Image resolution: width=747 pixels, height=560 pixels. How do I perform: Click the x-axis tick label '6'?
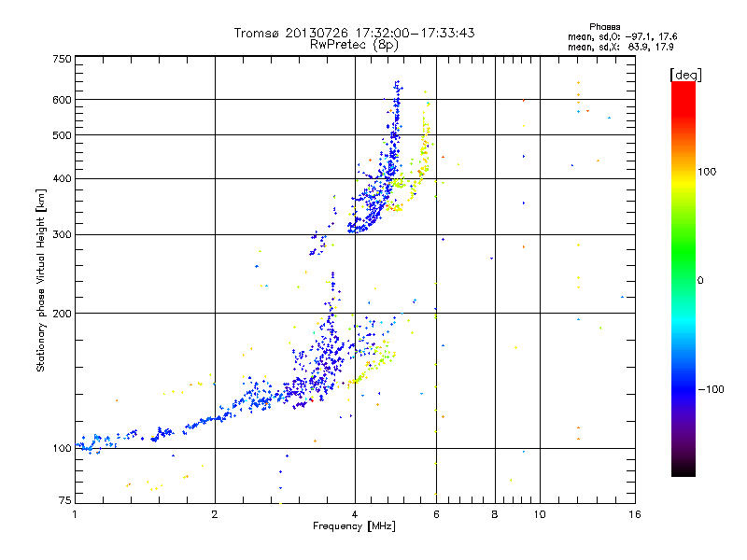(436, 514)
